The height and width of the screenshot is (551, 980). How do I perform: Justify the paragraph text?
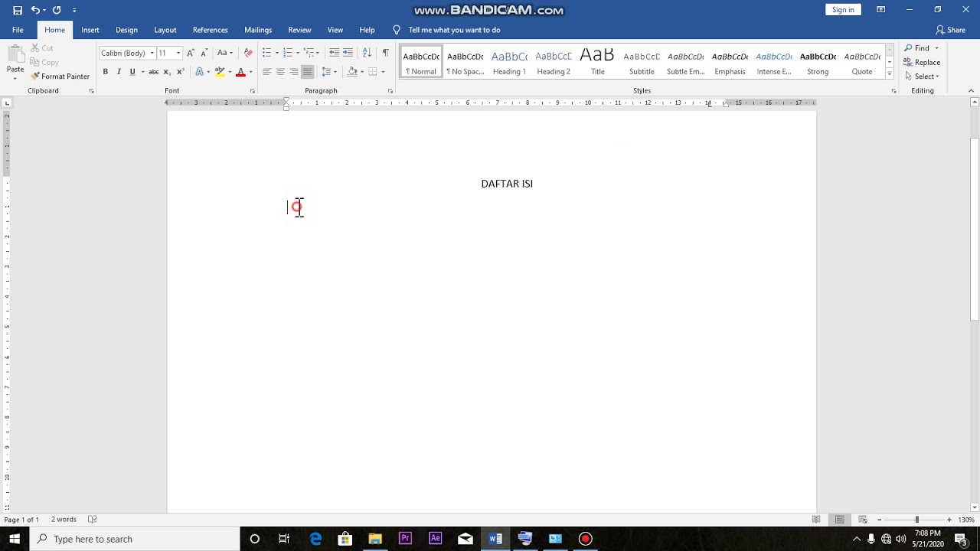click(307, 72)
